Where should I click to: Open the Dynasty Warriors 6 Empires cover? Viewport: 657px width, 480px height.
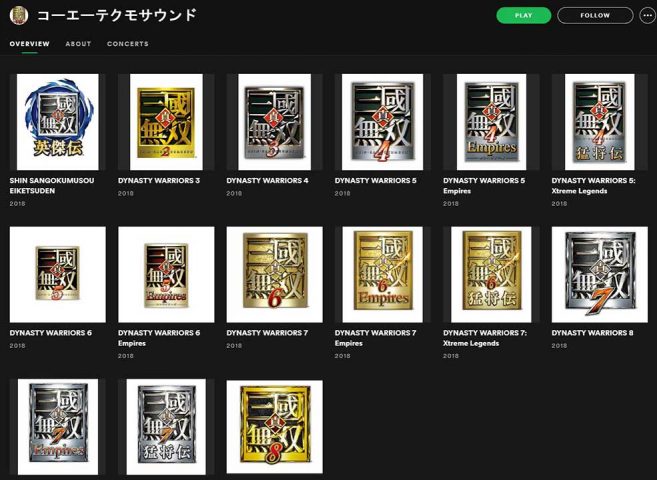coord(166,274)
